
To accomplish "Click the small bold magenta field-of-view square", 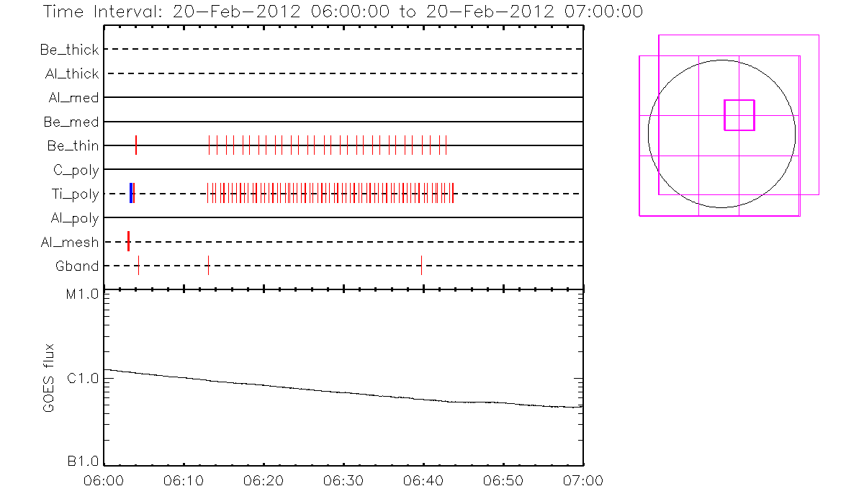I will pos(739,115).
